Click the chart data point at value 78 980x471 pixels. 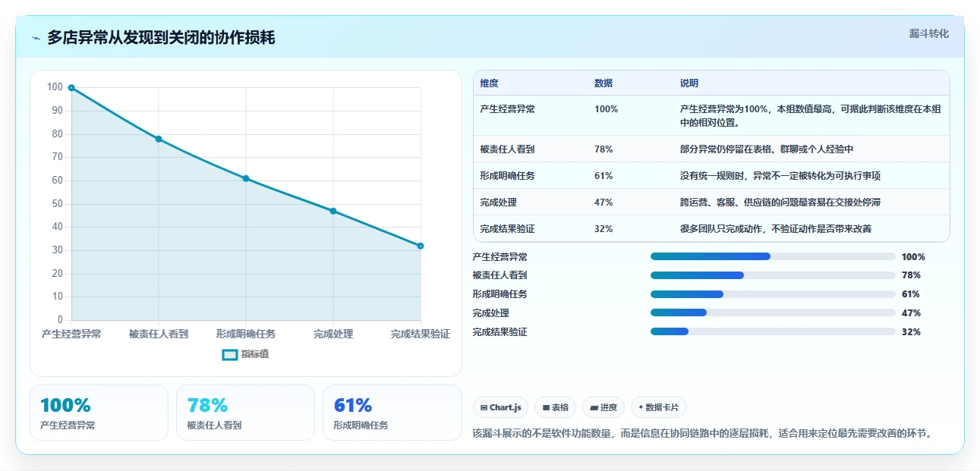coord(159,139)
